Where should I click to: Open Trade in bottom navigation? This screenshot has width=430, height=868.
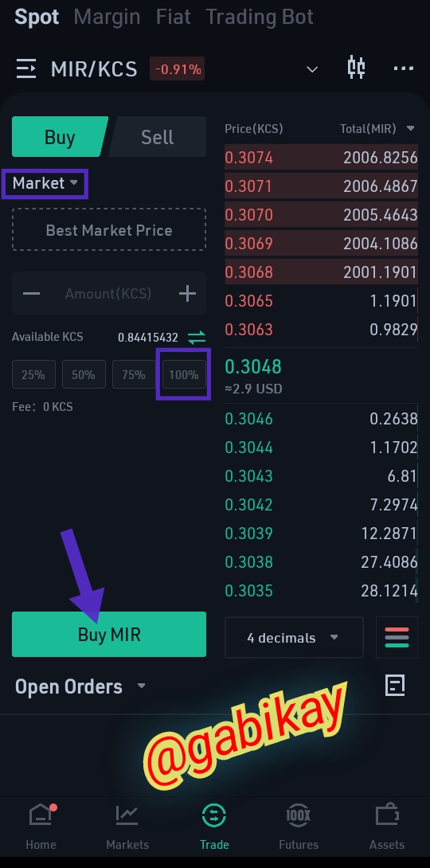coord(214,828)
